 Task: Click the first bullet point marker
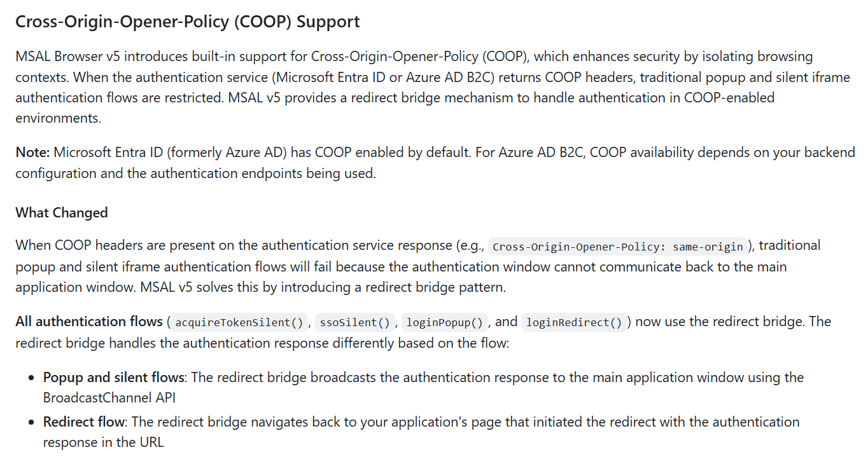pos(31,378)
